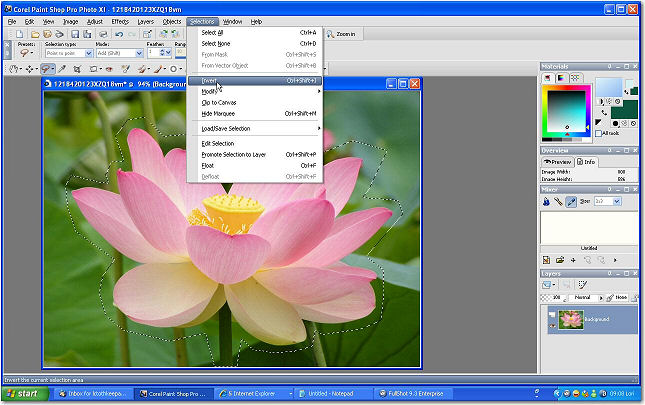The width and height of the screenshot is (645, 405).
Task: Switch to Swatches tab in Materials palette
Action: tap(575, 78)
